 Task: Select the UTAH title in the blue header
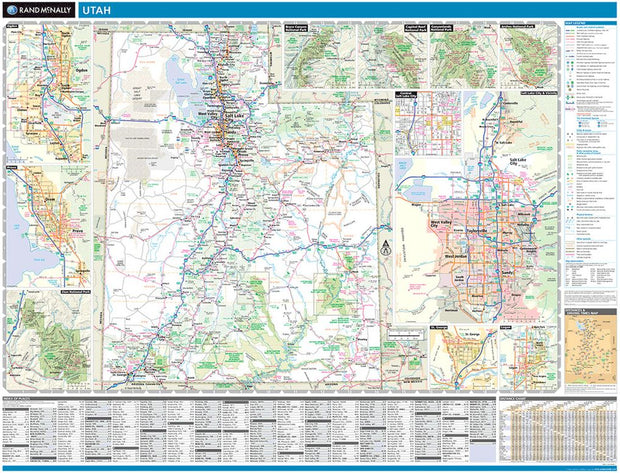(x=97, y=10)
